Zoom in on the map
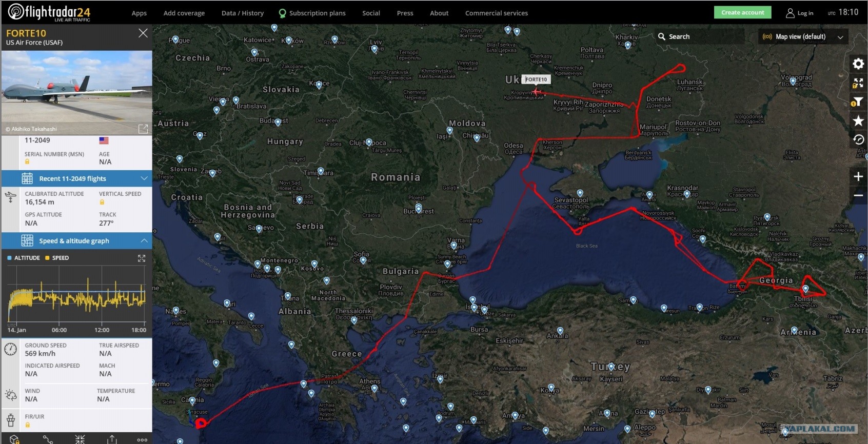 858,176
